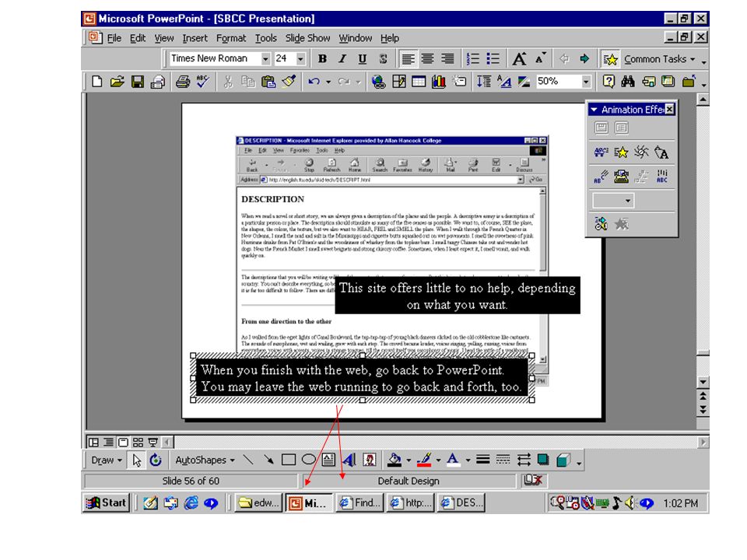747x560 pixels.
Task: Apply the Line Color brush swatch
Action: point(424,460)
